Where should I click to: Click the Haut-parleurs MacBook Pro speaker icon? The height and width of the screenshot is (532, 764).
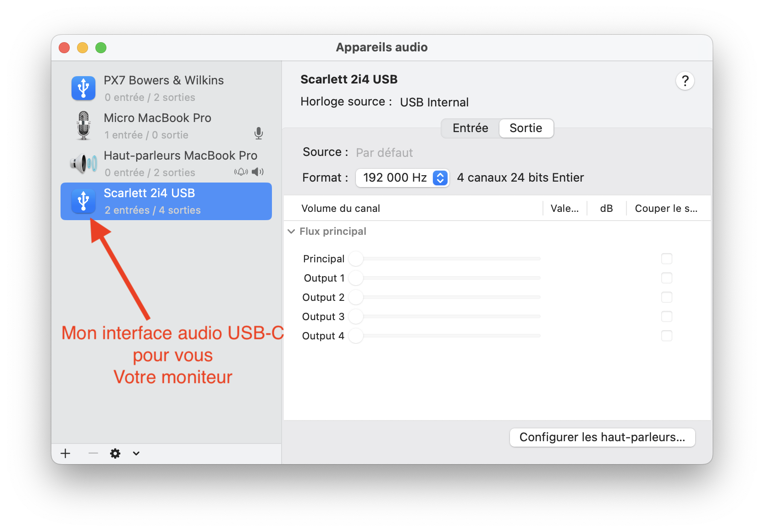pyautogui.click(x=83, y=163)
